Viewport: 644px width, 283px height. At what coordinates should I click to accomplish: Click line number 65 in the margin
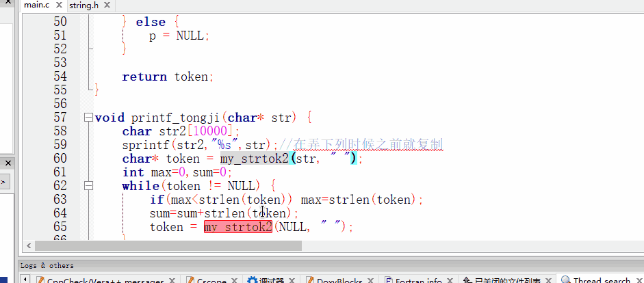(60, 226)
